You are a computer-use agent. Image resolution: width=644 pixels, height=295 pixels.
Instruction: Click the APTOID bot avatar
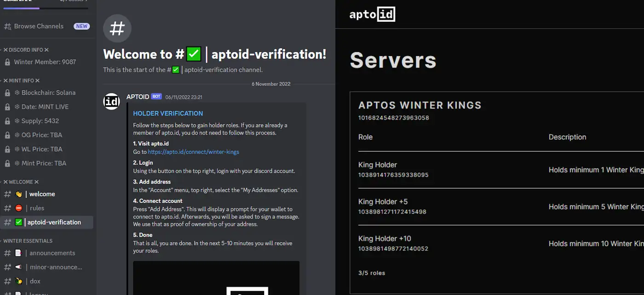click(111, 102)
